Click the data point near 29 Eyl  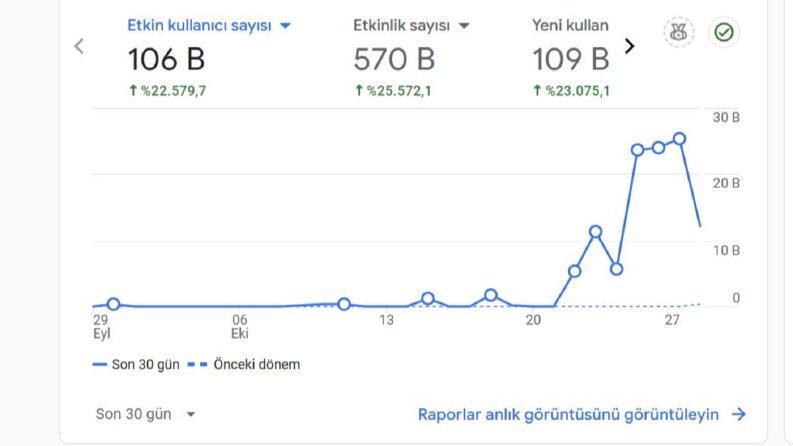point(113,304)
